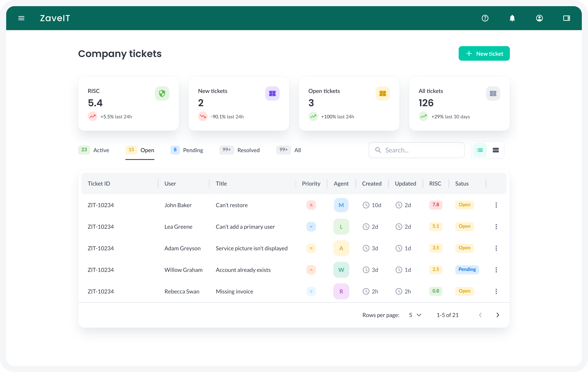The image size is (588, 372).
Task: Select the Pending filter
Action: point(193,150)
